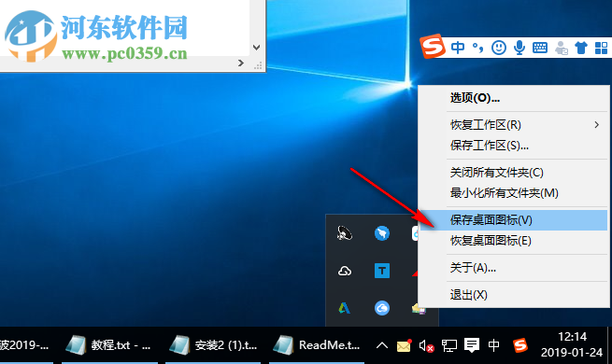This screenshot has width=612, height=364.
Task: Select 保存工作区(S)... menu entry
Action: 513,146
